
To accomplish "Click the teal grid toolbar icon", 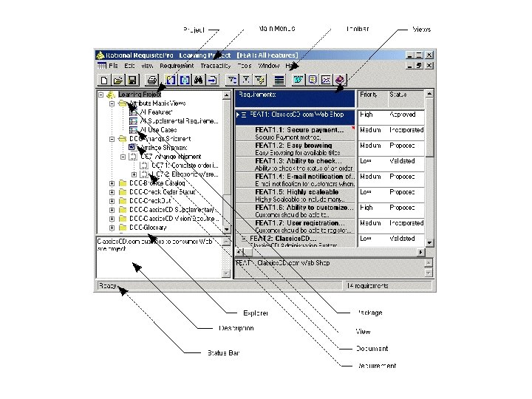I will (299, 80).
